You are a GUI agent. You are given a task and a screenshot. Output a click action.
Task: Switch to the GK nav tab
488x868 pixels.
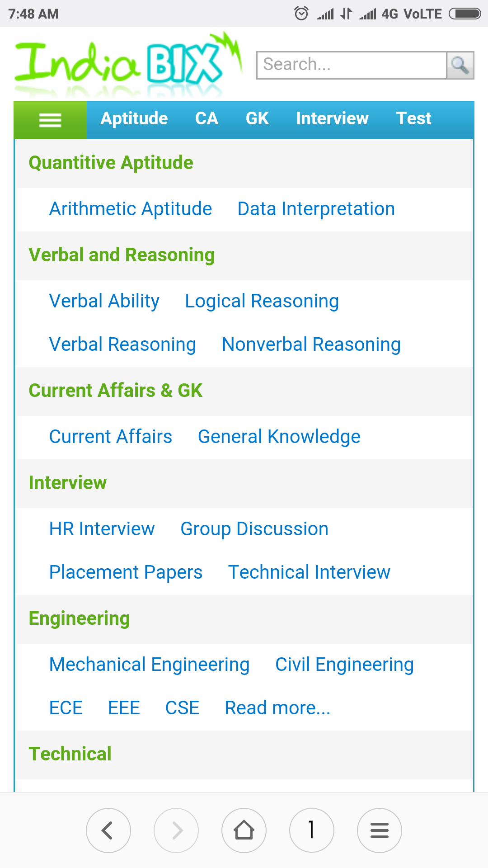coord(257,118)
